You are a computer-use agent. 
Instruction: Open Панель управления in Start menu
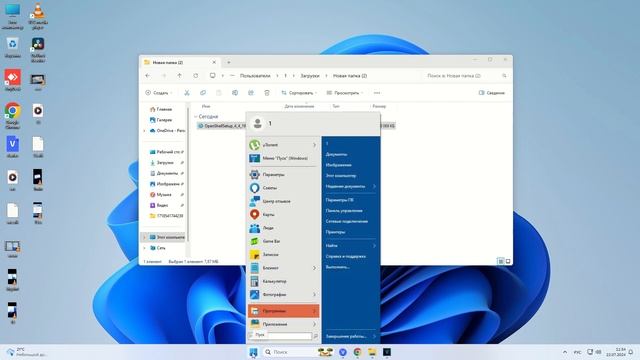pos(344,211)
